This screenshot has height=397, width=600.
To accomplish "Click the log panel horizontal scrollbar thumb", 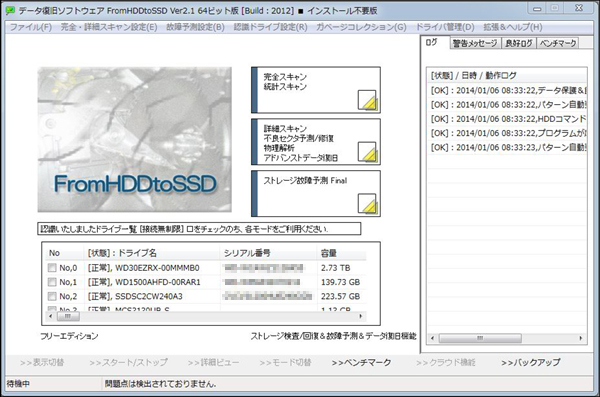I will coord(480,338).
